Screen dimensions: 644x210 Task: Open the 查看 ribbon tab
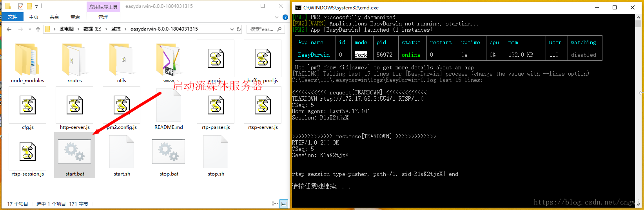(75, 17)
